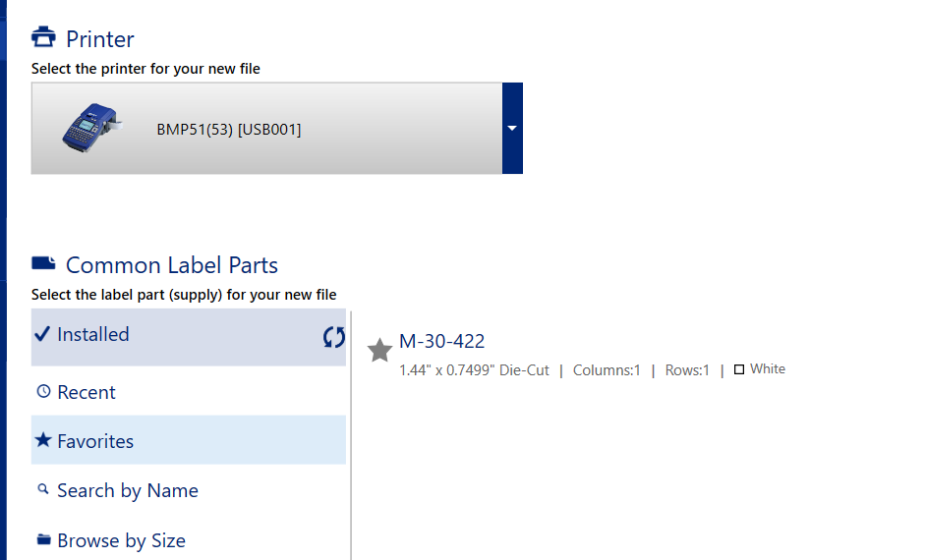Click the BMP51(53) [USB001] printer name
The height and width of the screenshot is (560, 926).
tap(228, 130)
